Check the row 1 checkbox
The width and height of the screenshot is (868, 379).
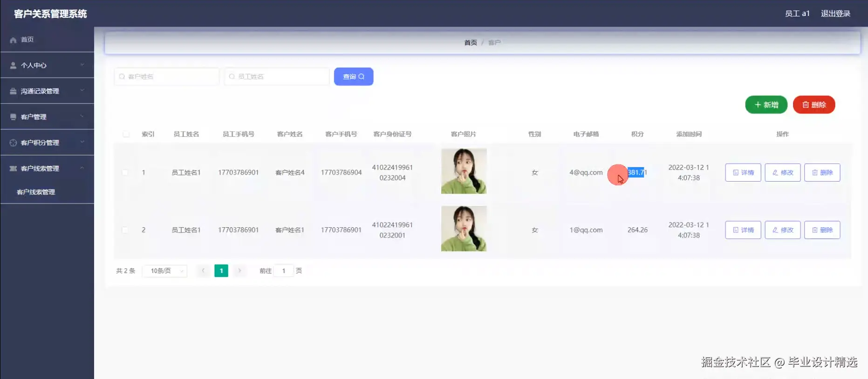[x=125, y=172]
